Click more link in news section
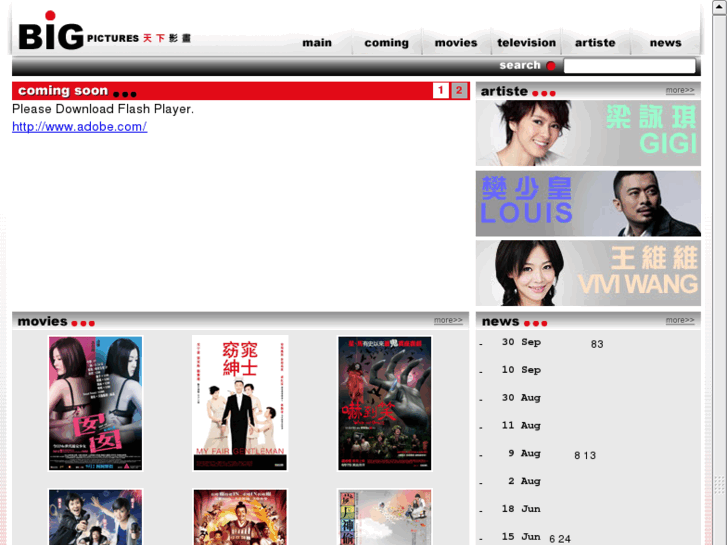727x545 pixels. coord(680,320)
